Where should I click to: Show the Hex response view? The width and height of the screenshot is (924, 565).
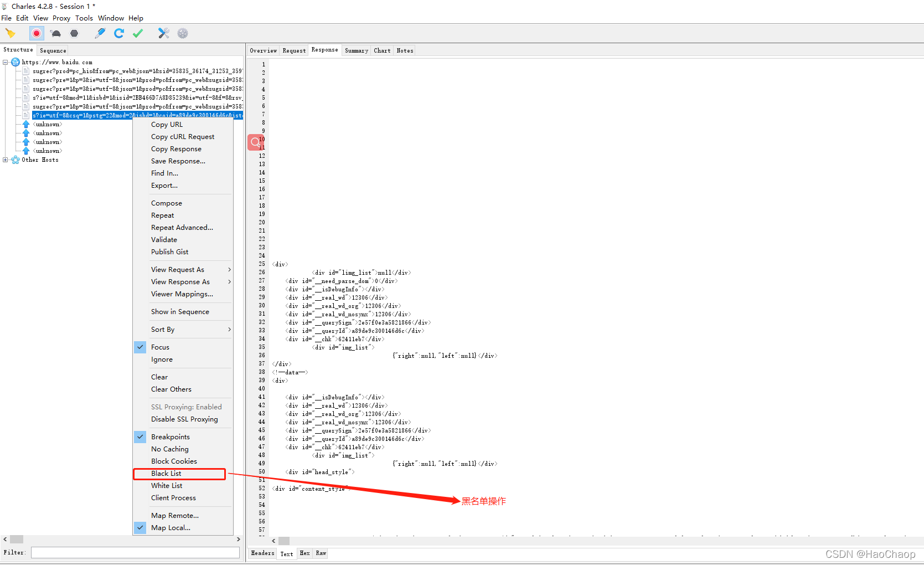pos(304,553)
